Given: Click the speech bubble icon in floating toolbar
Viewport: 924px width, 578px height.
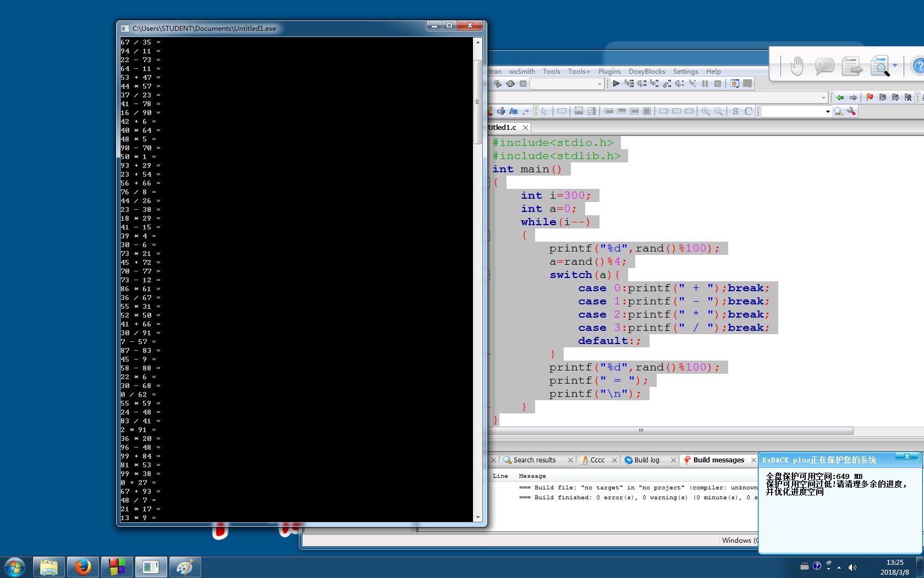Looking at the screenshot, I should click(824, 66).
